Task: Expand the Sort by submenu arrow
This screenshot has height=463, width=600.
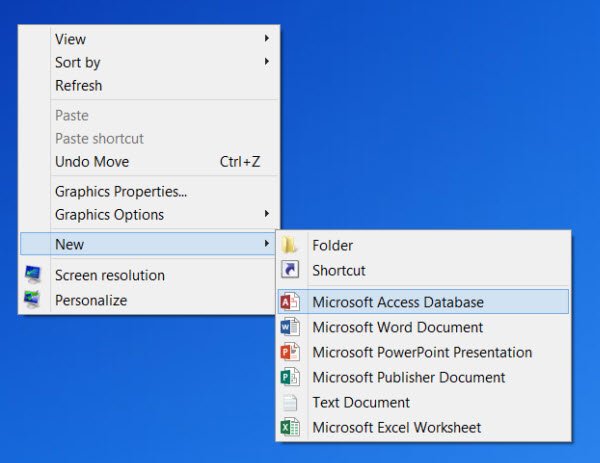Action: pyautogui.click(x=267, y=62)
